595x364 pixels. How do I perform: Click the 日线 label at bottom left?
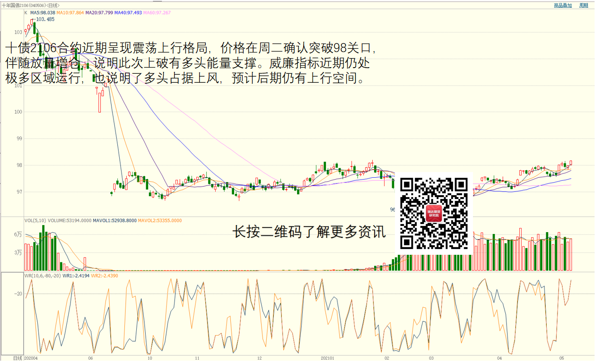(17, 358)
